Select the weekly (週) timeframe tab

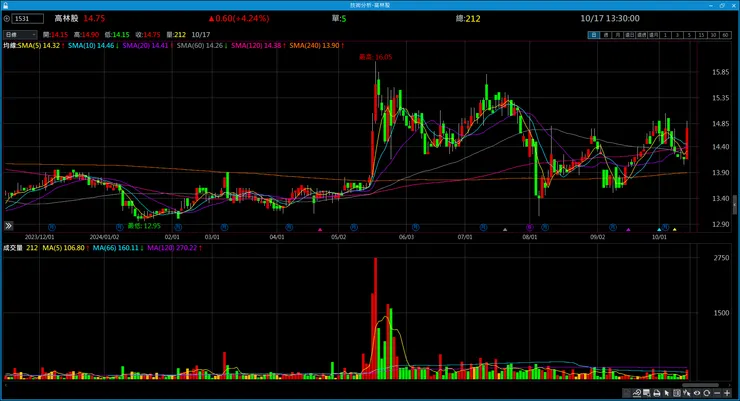pos(605,35)
